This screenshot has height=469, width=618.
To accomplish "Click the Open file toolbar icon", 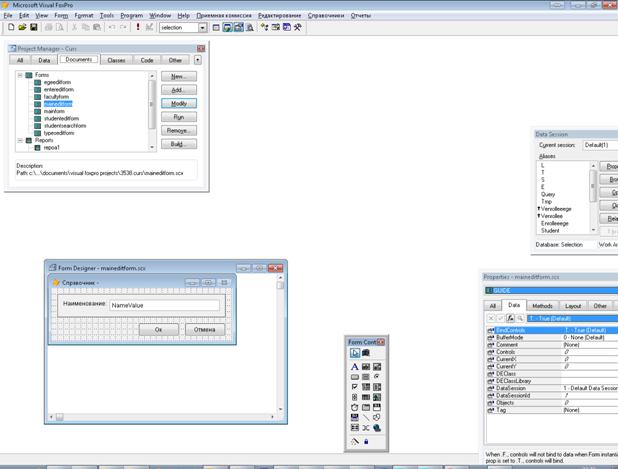I will (22, 27).
